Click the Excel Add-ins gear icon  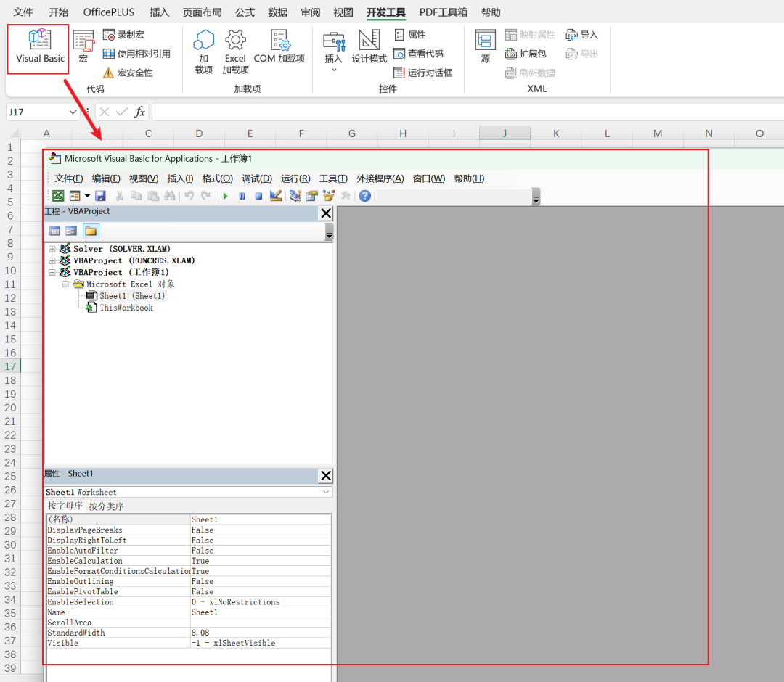235,40
